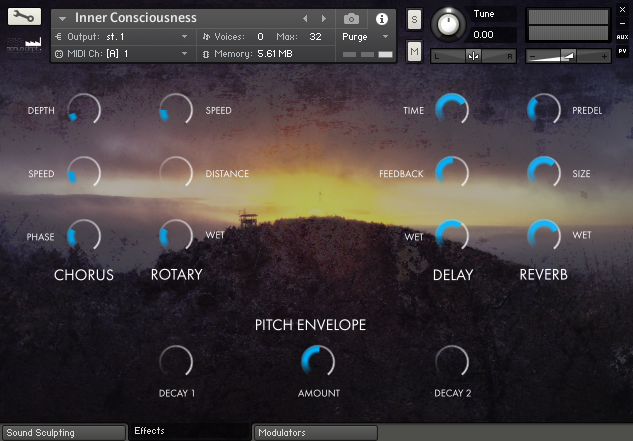Click the Tune knob
This screenshot has height=441, width=633.
click(x=451, y=24)
